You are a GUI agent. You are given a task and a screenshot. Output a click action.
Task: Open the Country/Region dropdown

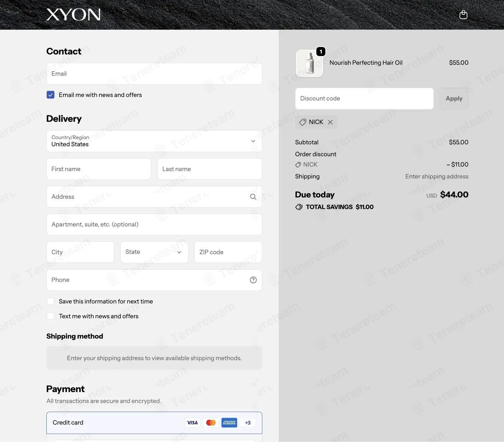click(154, 141)
